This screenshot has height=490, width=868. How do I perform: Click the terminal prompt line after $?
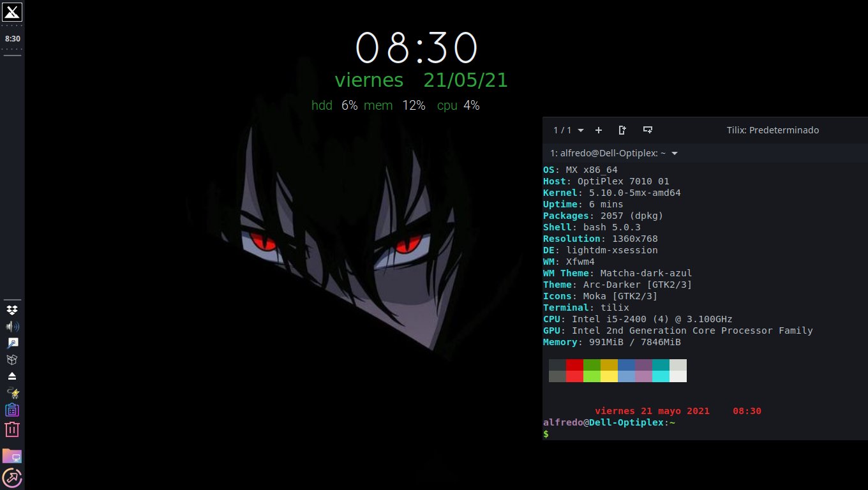tap(638, 434)
